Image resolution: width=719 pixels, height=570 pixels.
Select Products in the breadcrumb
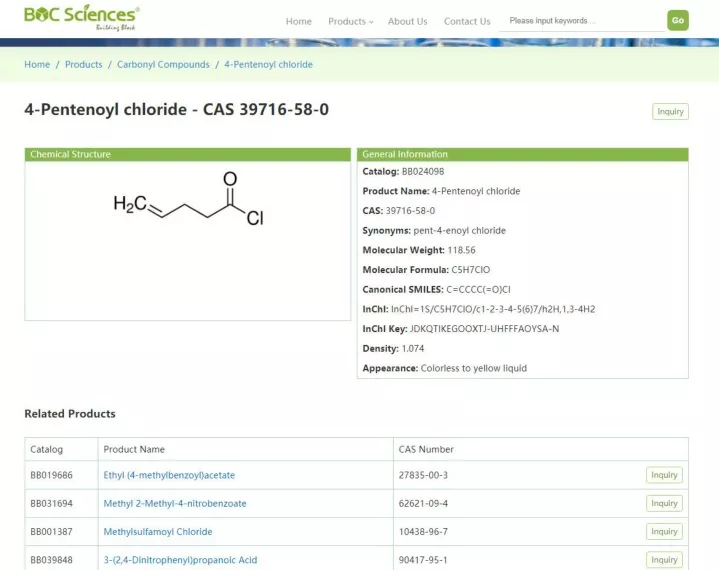pyautogui.click(x=83, y=65)
